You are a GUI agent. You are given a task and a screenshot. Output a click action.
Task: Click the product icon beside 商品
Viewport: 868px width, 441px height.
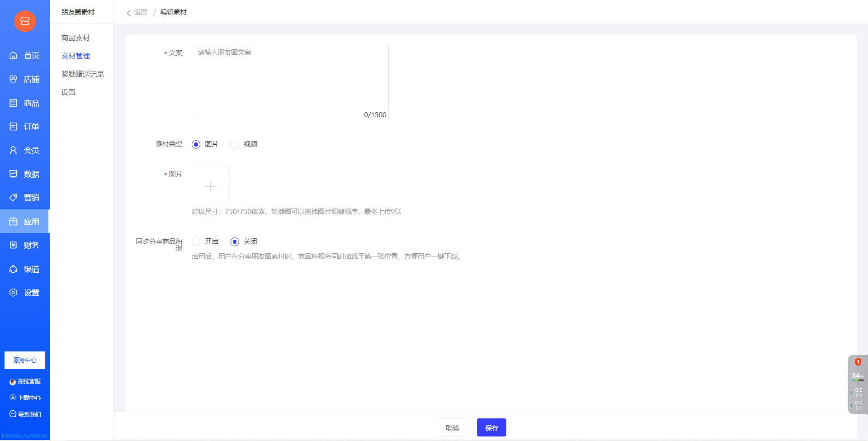pos(14,103)
